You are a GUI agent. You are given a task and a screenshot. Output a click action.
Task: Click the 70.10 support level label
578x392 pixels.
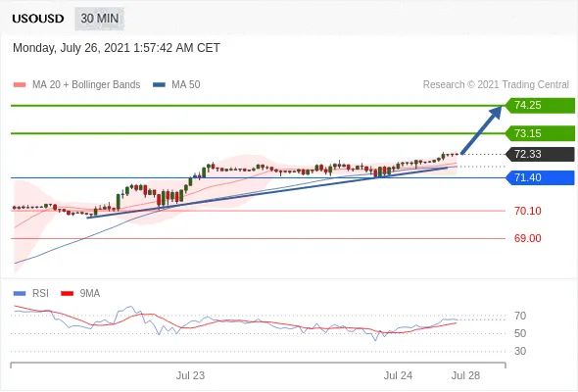527,211
